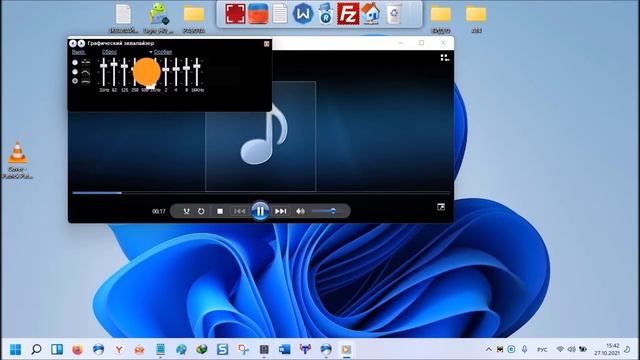Select the rightmost desktop folder
Image resolution: width=640 pixels, height=360 pixels.
coord(476,18)
